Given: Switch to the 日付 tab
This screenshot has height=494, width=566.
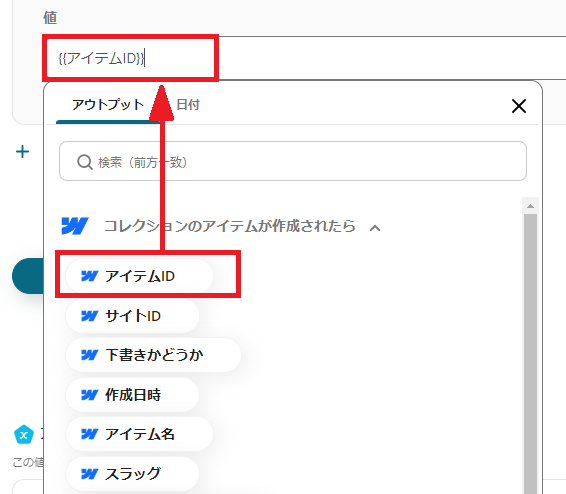Looking at the screenshot, I should [x=188, y=105].
